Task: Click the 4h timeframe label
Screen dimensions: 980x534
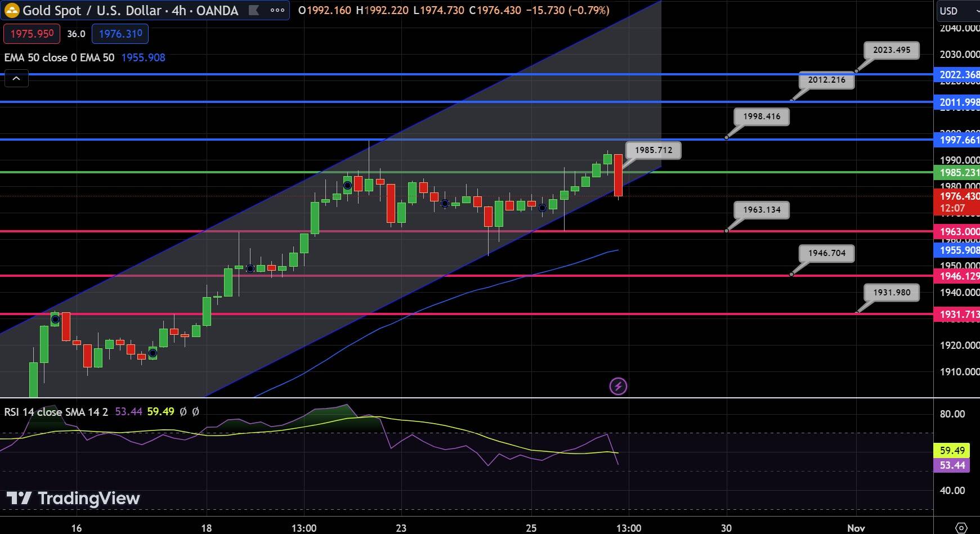Action: pyautogui.click(x=178, y=10)
